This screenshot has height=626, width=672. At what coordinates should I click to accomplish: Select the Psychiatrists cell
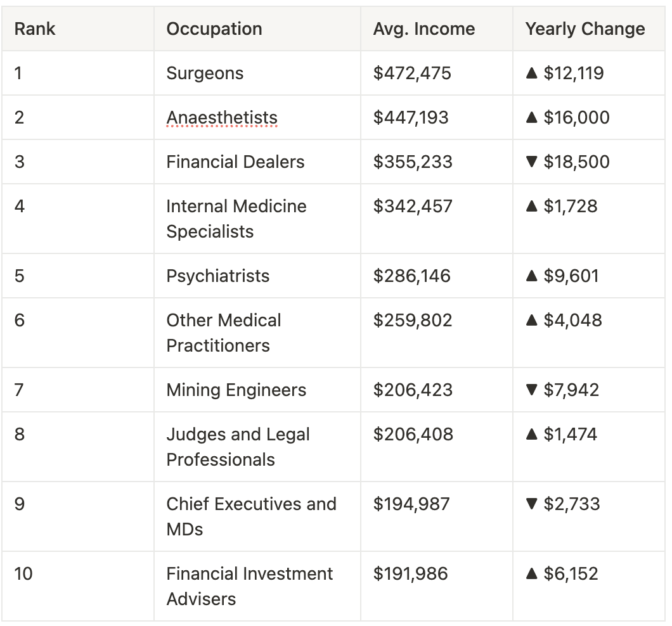(x=217, y=276)
